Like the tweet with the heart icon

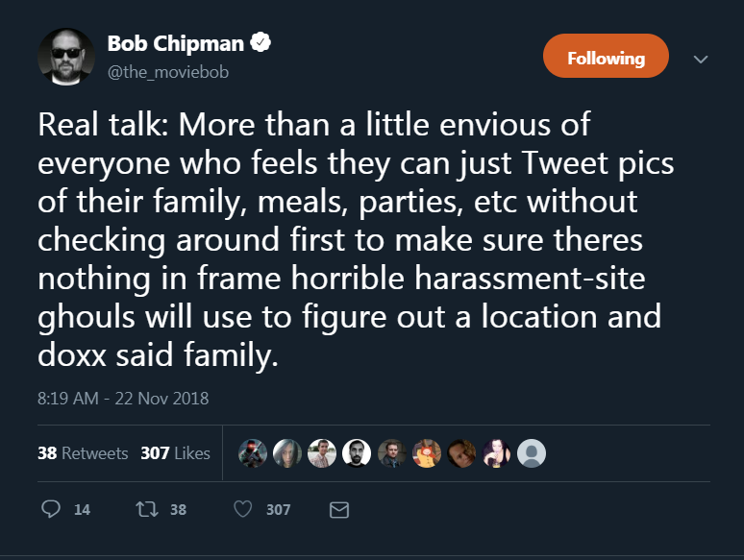coord(245,509)
